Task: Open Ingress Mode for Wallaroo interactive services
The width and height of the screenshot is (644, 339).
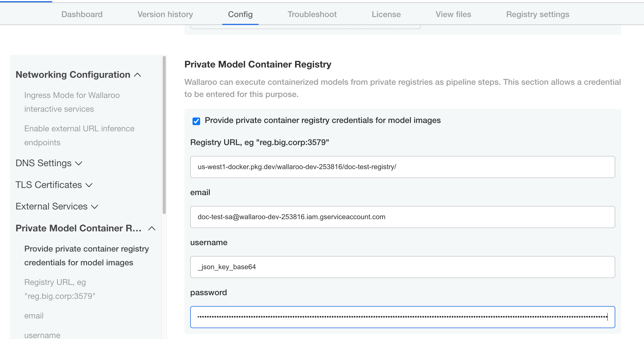Action: point(72,102)
